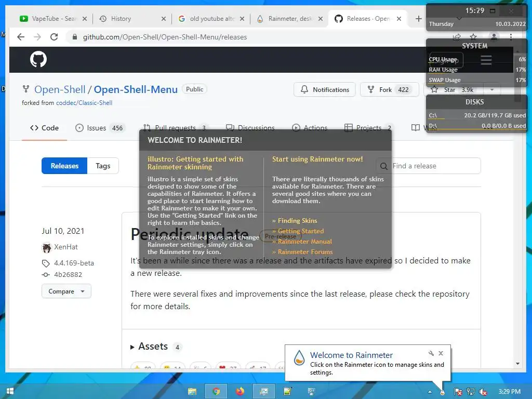Close the VapeTube tab
This screenshot has height=399, width=532.
click(x=85, y=19)
